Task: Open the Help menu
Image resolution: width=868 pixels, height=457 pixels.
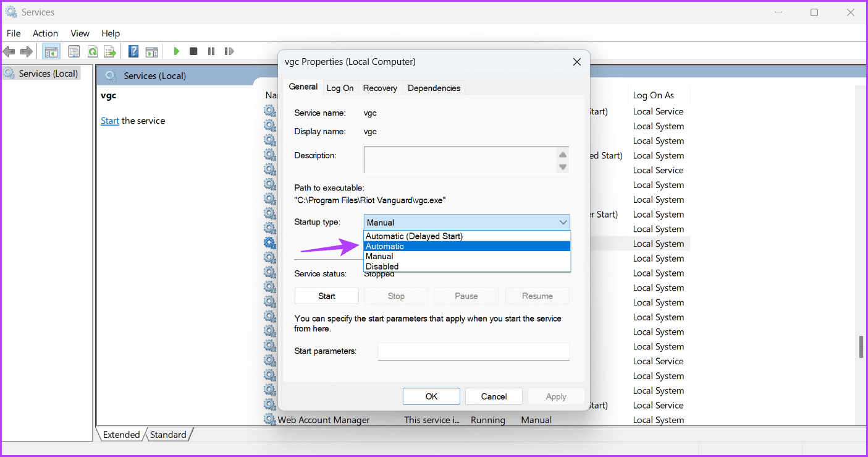Action: point(111,33)
